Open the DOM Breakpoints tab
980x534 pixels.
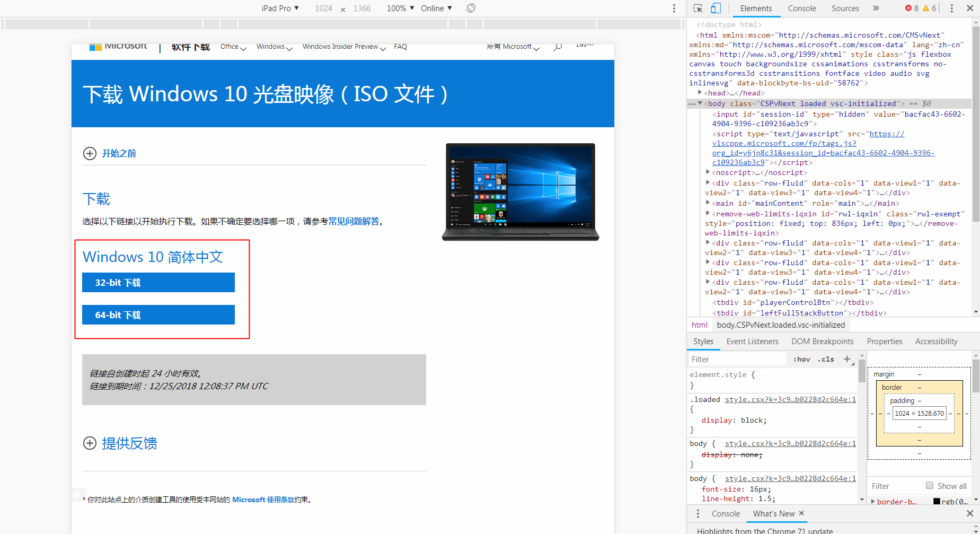tap(823, 342)
